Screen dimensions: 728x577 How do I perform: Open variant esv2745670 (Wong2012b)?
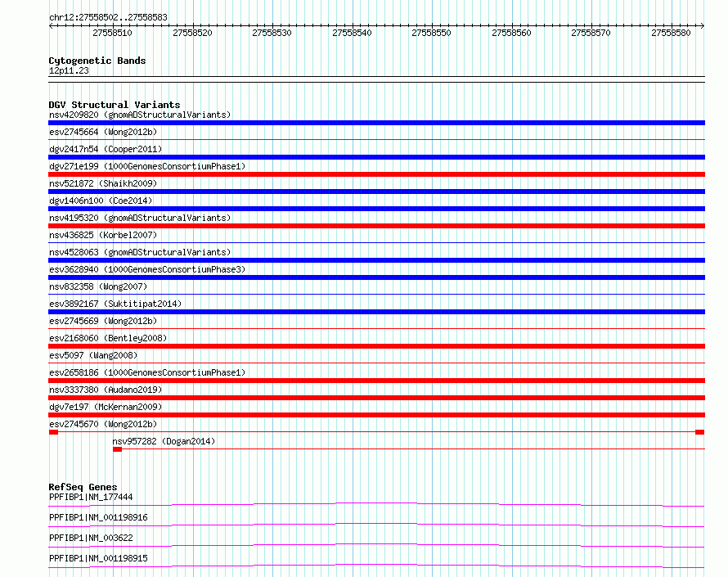coord(103,424)
